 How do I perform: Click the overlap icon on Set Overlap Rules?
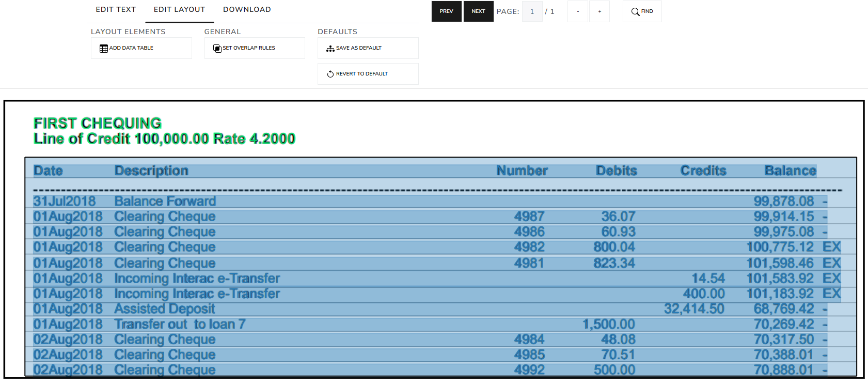pos(217,48)
